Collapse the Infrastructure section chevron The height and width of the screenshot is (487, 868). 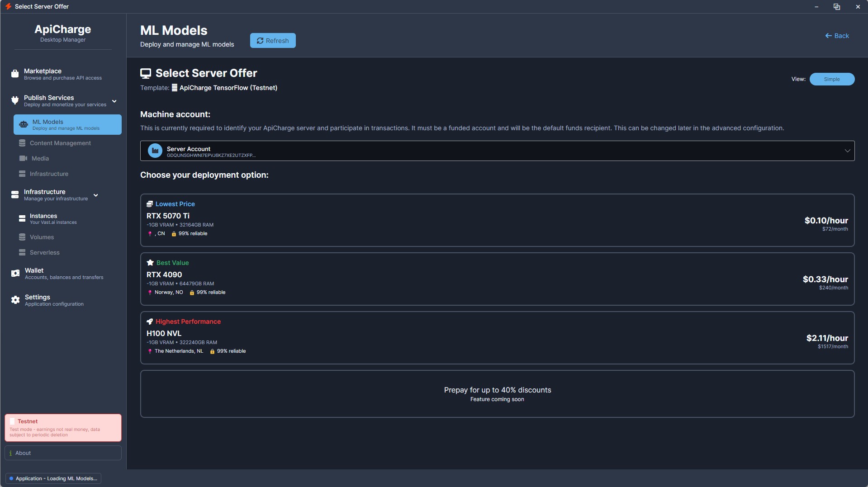pyautogui.click(x=96, y=195)
